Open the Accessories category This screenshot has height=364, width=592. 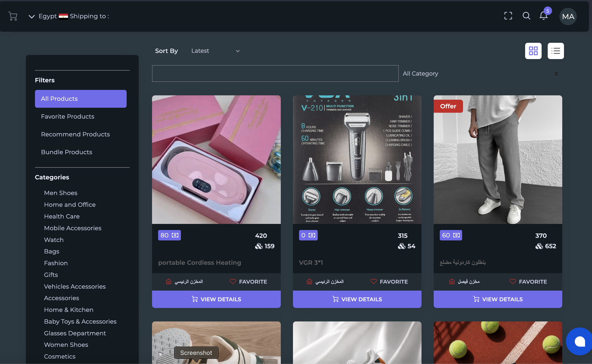point(62,298)
